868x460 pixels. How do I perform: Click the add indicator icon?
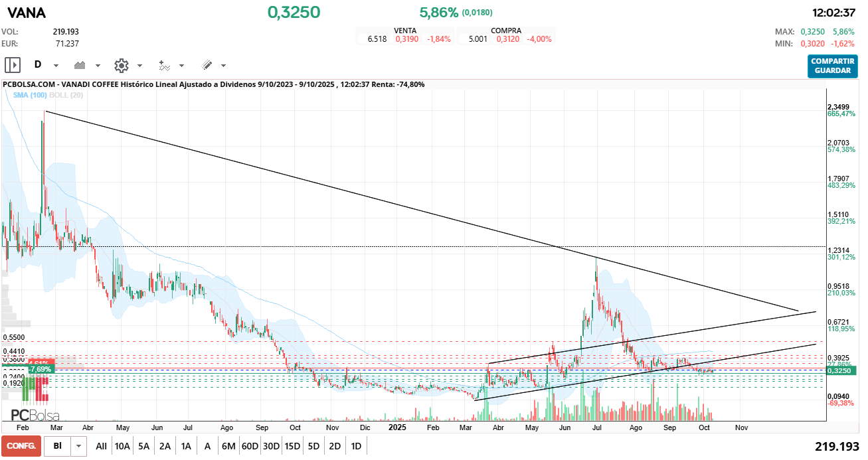(164, 65)
